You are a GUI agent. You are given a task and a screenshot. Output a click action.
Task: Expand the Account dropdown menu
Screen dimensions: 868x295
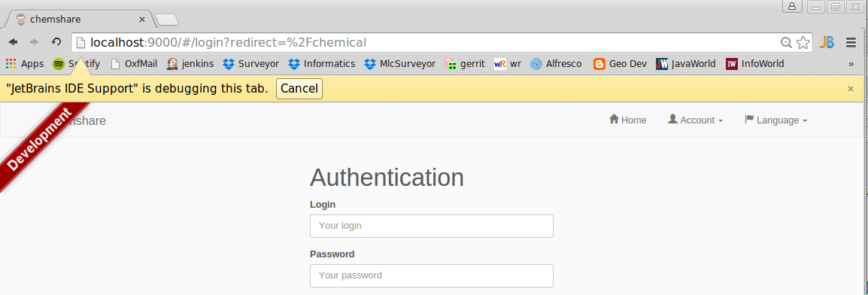pos(695,120)
